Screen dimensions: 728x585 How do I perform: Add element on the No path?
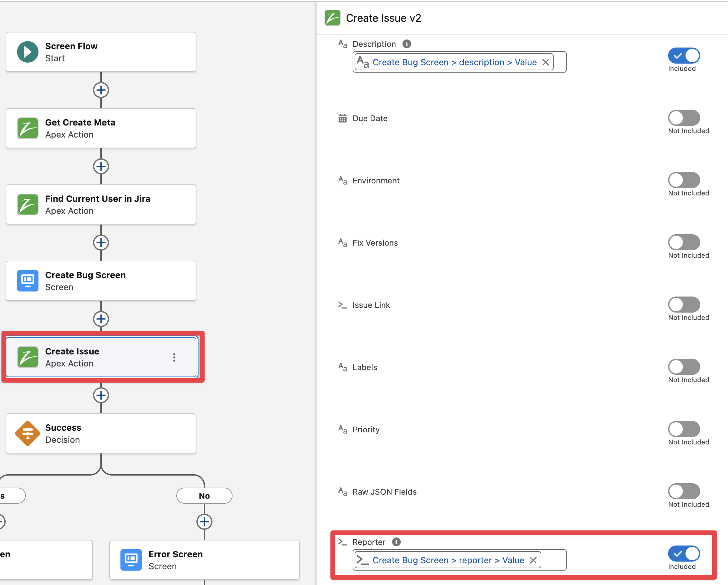click(x=204, y=522)
